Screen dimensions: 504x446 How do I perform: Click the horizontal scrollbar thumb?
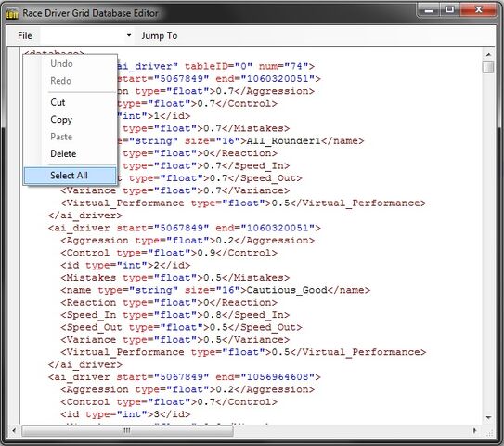[x=127, y=430]
